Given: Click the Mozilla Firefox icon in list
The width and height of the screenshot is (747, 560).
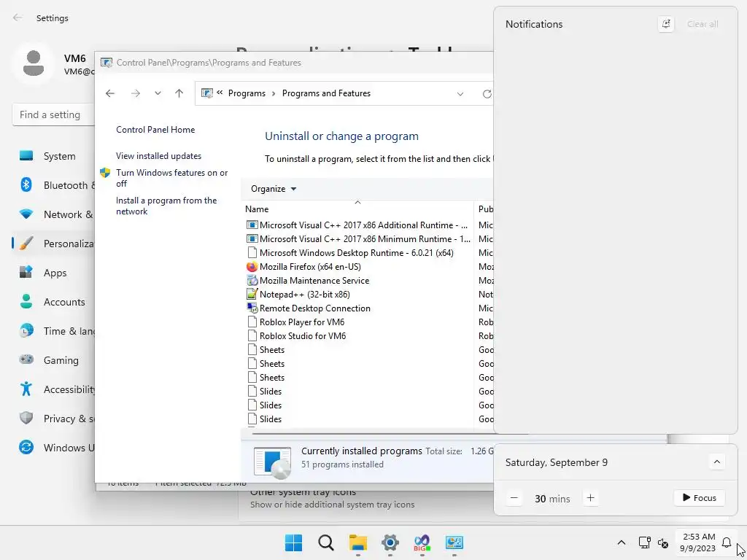Looking at the screenshot, I should point(252,267).
